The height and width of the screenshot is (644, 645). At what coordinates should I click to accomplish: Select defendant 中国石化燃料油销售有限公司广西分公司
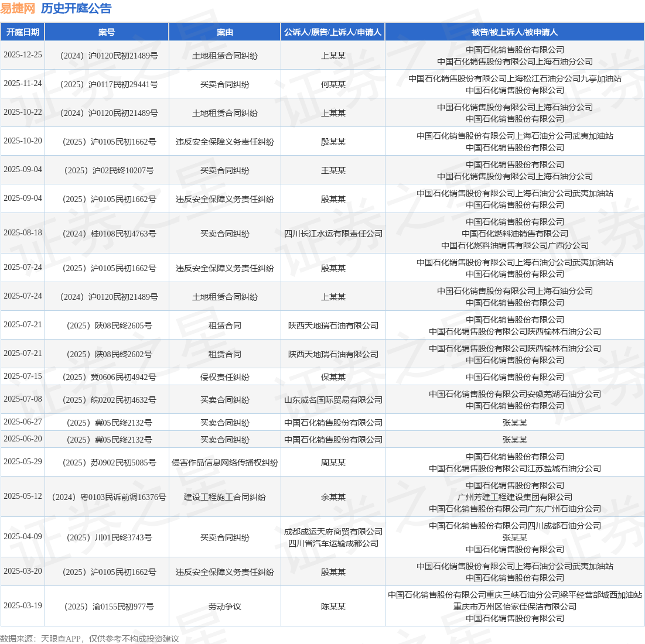pyautogui.click(x=514, y=245)
